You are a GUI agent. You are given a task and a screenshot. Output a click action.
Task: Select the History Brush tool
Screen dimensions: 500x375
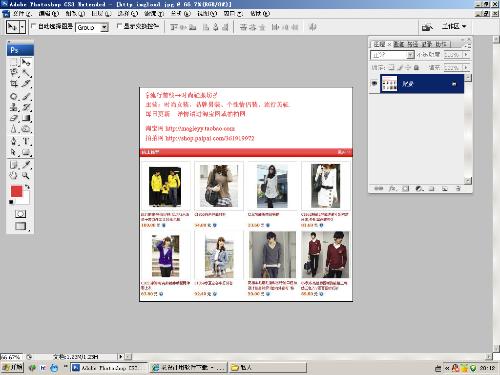click(x=26, y=107)
